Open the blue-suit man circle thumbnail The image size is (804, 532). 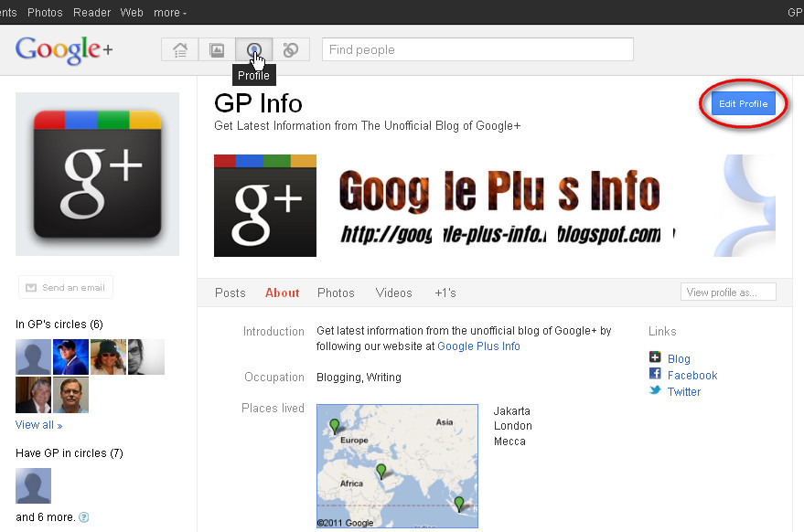(x=70, y=356)
